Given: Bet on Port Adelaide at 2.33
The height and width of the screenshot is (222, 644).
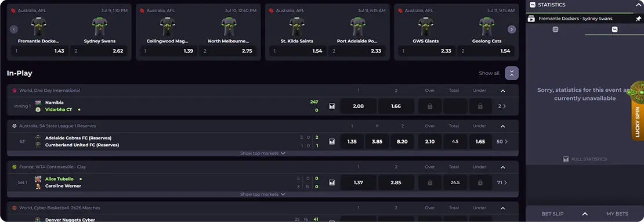Looking at the screenshot, I should pyautogui.click(x=357, y=51).
